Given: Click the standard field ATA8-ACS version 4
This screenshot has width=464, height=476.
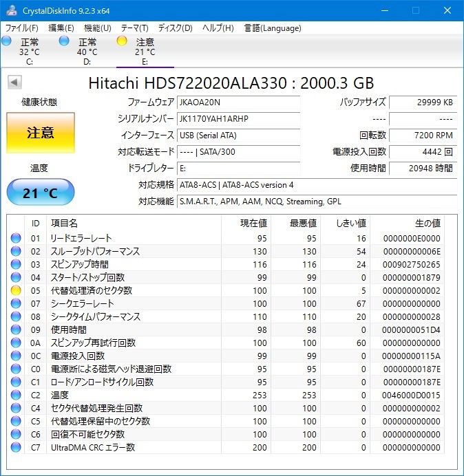Looking at the screenshot, I should tap(317, 185).
